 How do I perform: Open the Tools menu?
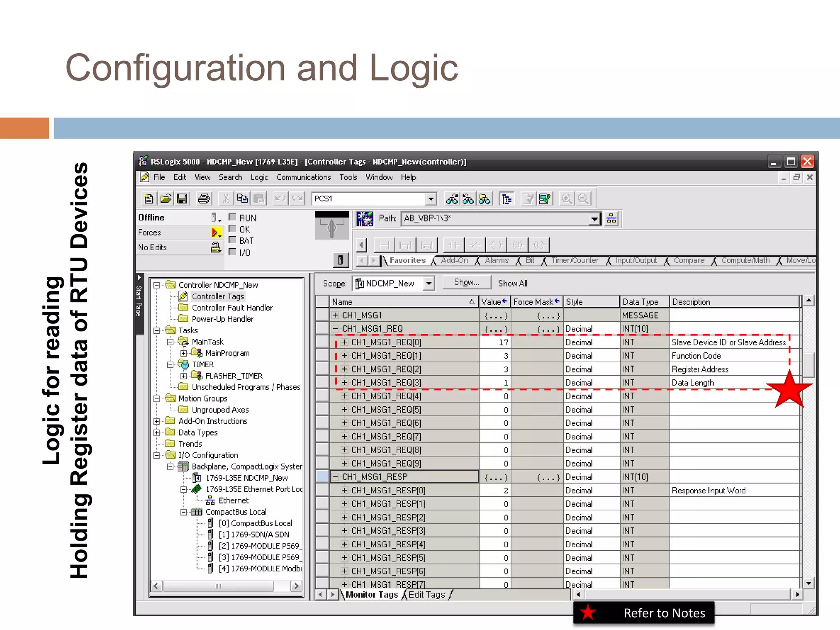pos(348,177)
